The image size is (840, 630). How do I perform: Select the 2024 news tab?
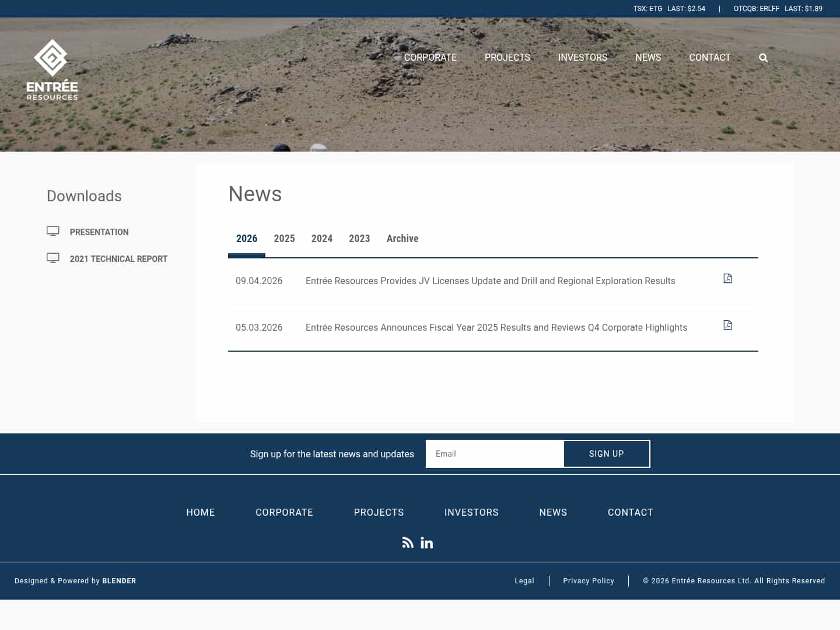321,239
